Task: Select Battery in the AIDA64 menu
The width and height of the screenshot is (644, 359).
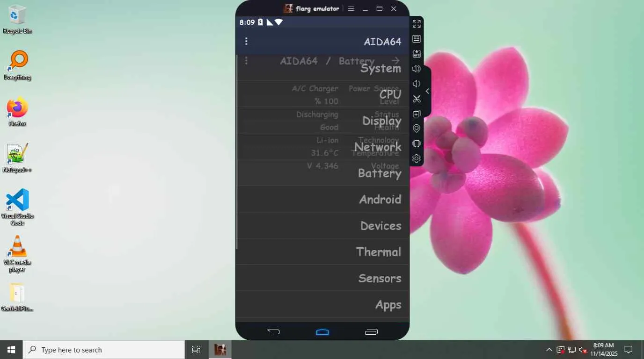Action: pyautogui.click(x=322, y=173)
